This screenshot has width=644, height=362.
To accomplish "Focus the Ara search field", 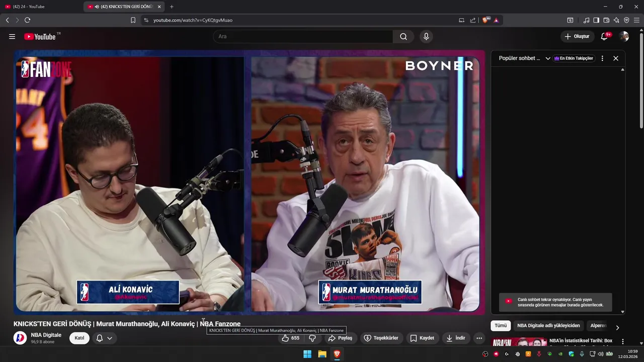I will pyautogui.click(x=303, y=37).
